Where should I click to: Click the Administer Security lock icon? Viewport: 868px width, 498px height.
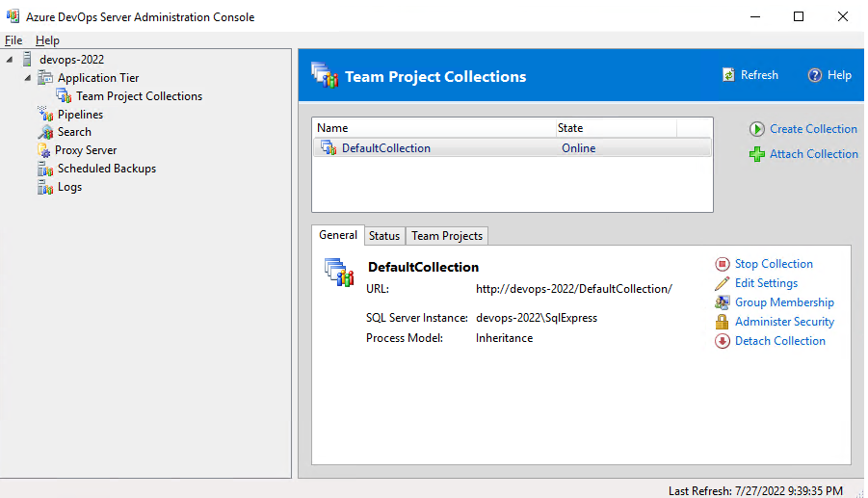722,322
